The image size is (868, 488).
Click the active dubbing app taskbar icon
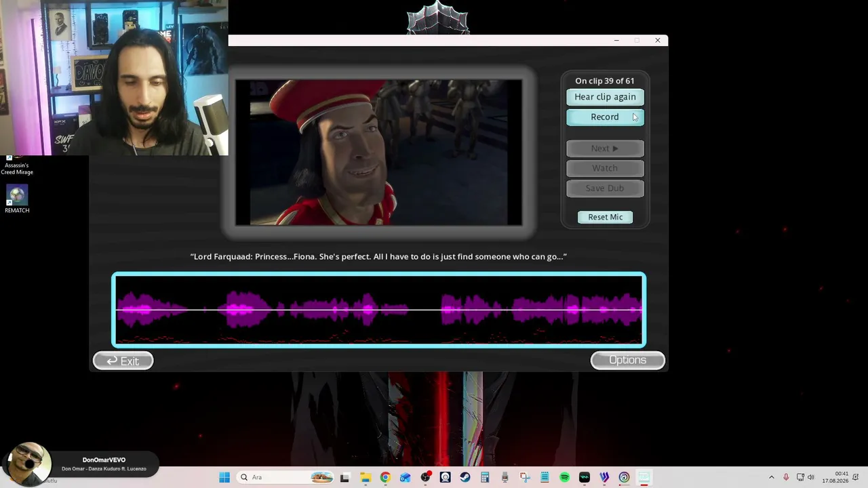(x=644, y=477)
